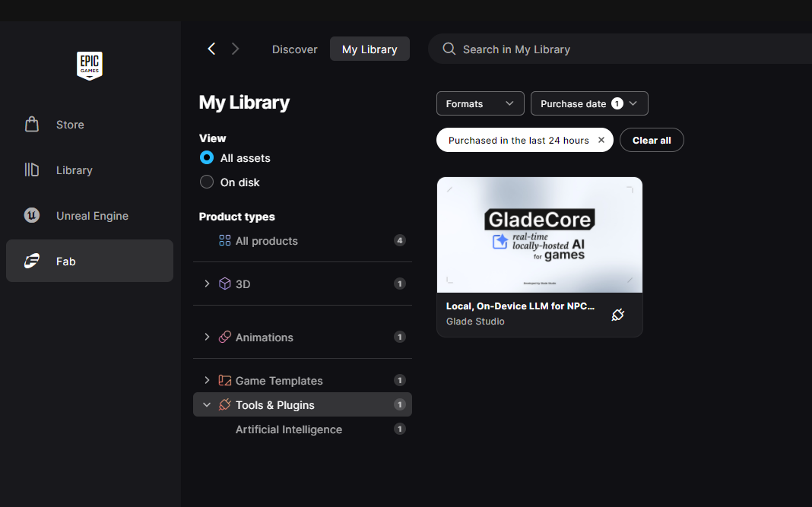Click the search magnifier icon
812x507 pixels.
[x=449, y=49]
